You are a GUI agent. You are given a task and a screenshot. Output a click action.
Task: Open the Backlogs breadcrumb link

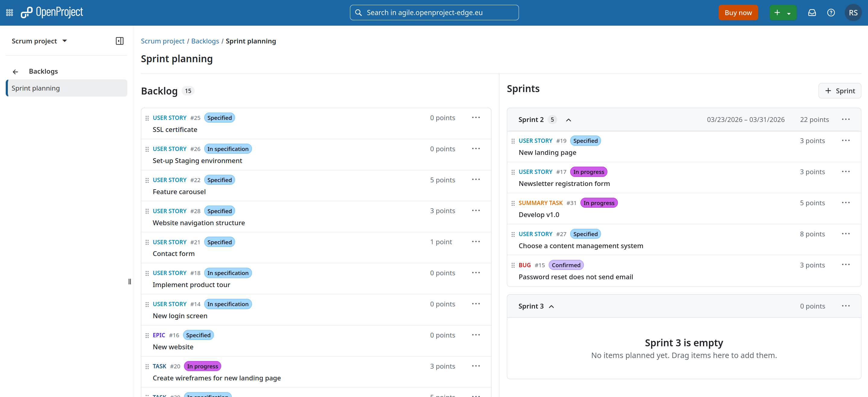205,41
